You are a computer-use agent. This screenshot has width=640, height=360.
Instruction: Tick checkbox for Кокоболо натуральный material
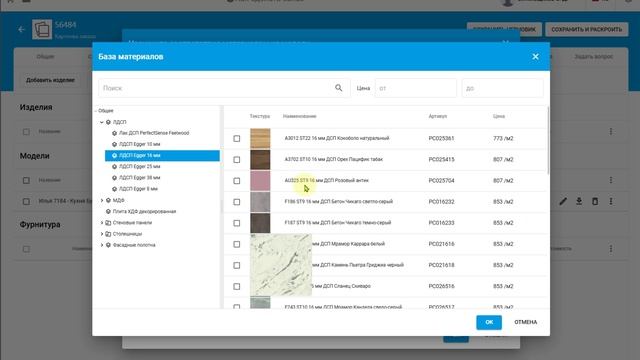click(237, 138)
